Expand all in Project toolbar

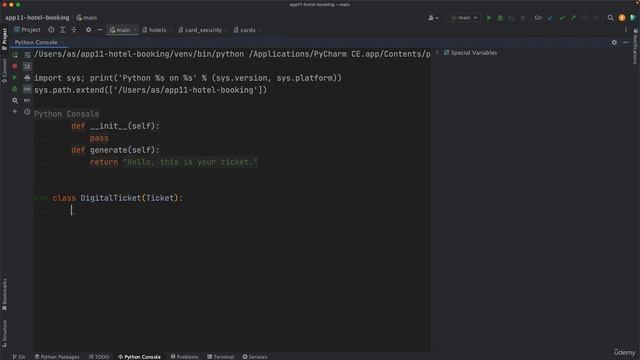(62, 30)
